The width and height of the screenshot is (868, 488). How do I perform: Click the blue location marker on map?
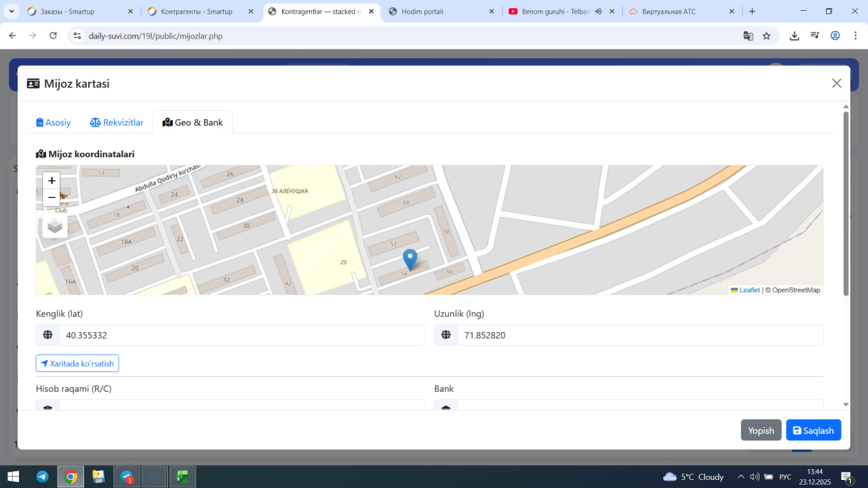pos(410,260)
